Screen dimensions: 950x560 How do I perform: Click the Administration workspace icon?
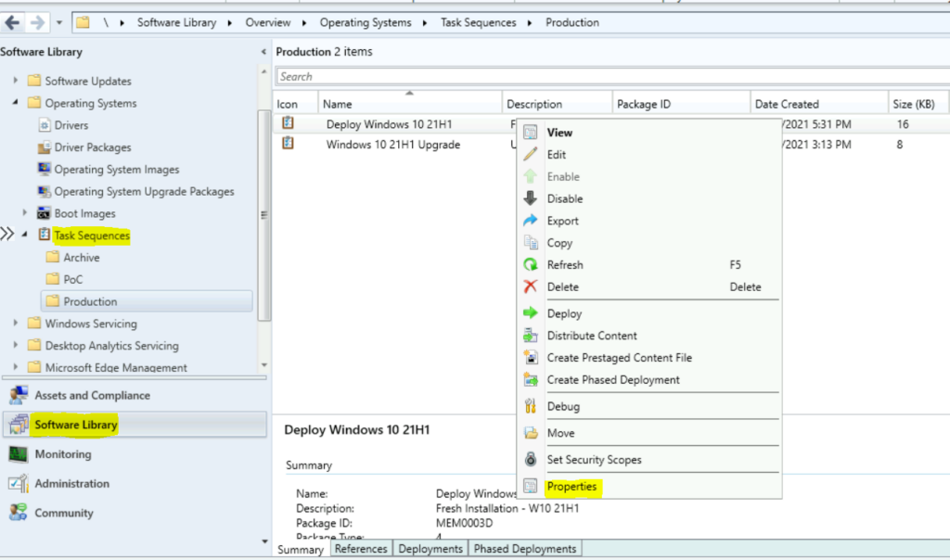(x=19, y=483)
